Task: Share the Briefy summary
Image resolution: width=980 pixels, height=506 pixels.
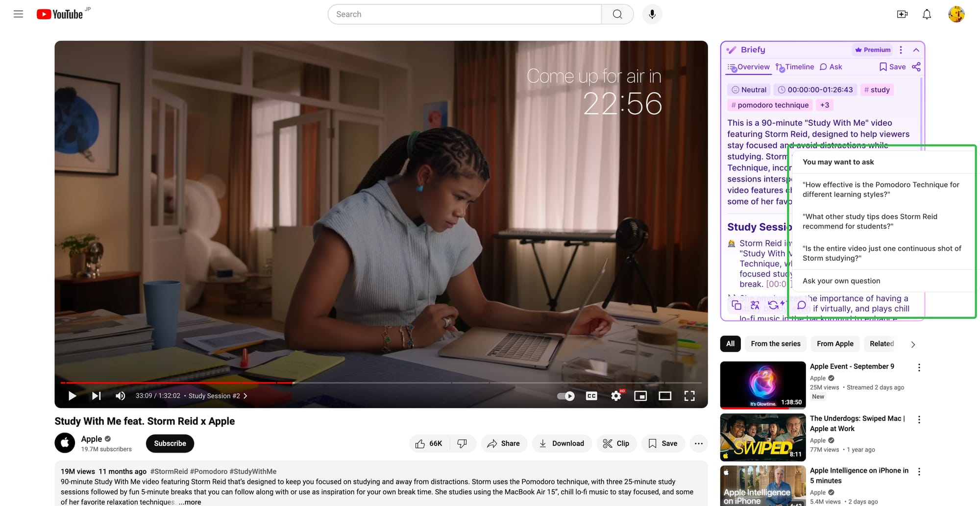Action: click(916, 67)
